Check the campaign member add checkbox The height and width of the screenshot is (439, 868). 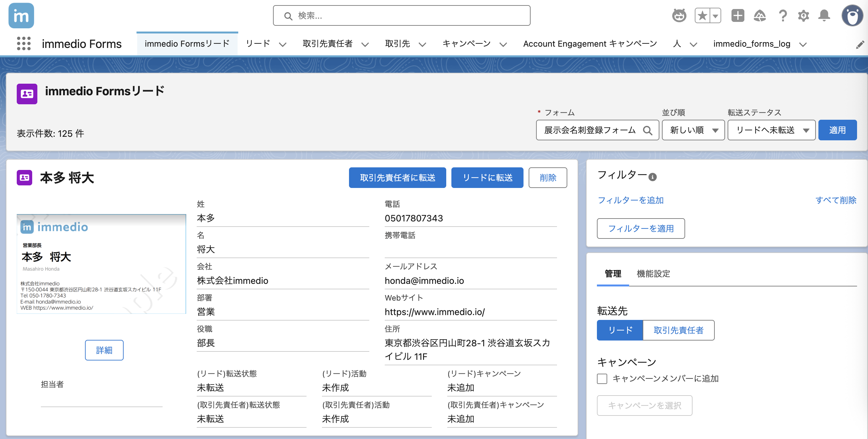coord(602,379)
